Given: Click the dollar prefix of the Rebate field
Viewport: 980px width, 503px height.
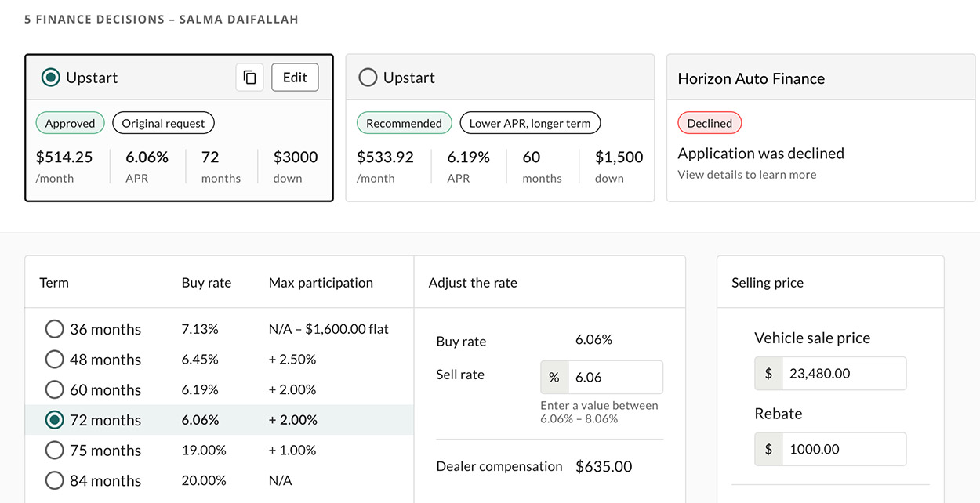Looking at the screenshot, I should (768, 450).
